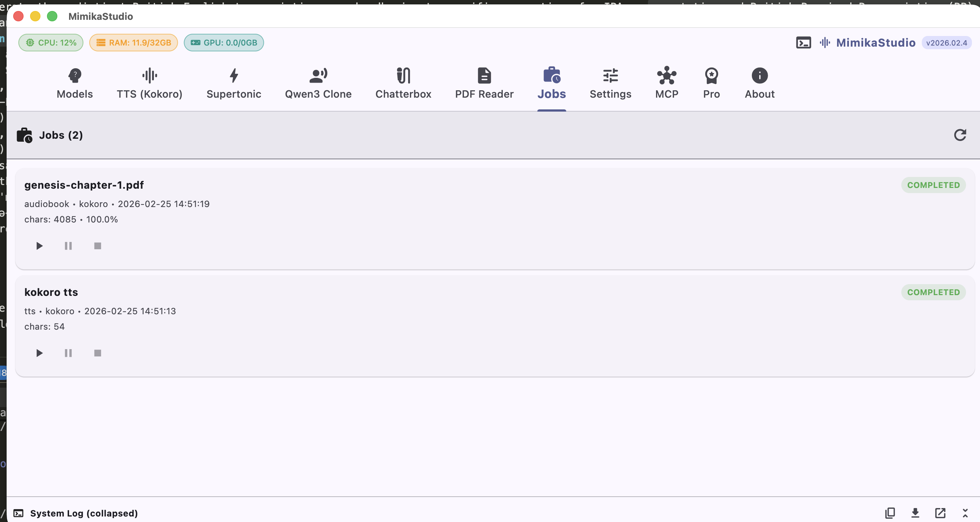Screen dimensions: 980x522
Task: Stop playback of genesis-chapter-1.pdf
Action: 97,246
